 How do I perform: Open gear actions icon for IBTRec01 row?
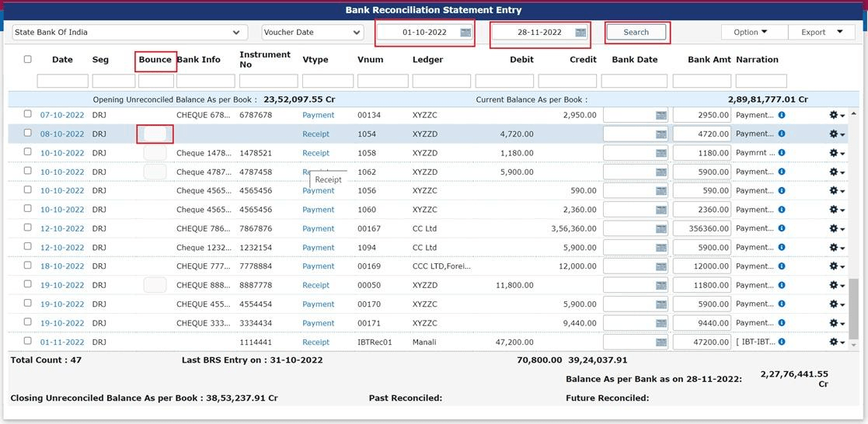(x=836, y=342)
